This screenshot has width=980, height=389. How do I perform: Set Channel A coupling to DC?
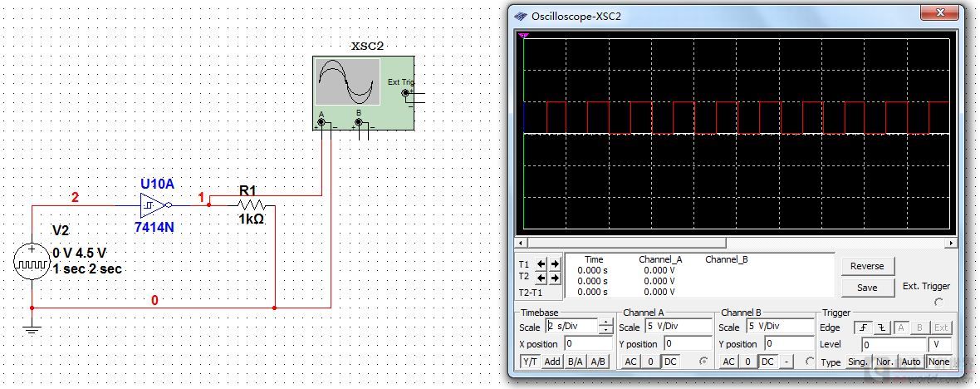(x=670, y=362)
